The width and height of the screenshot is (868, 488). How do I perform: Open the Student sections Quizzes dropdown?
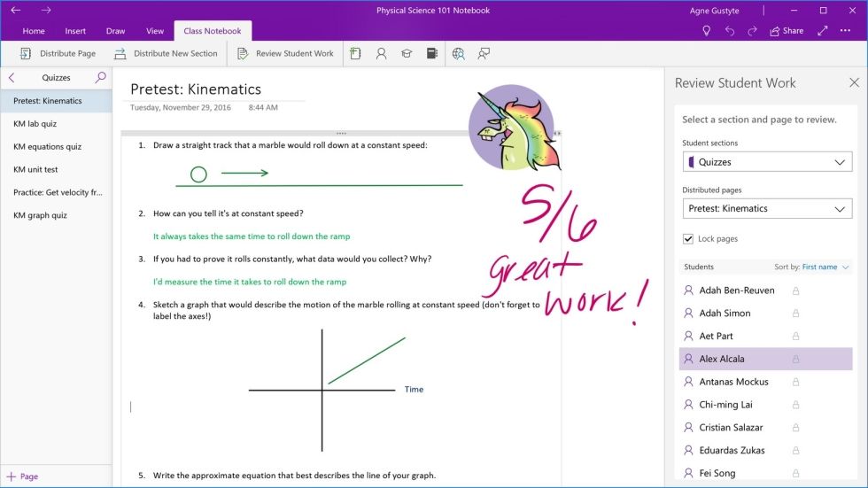click(767, 163)
